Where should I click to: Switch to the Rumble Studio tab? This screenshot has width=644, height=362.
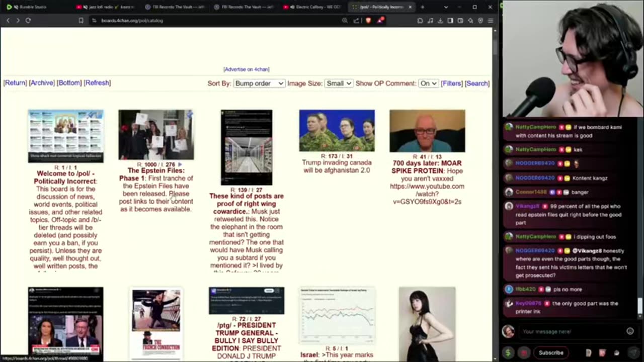(35, 7)
